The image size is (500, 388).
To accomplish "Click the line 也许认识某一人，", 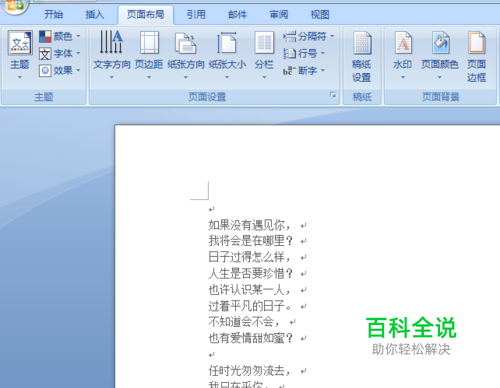I will 250,290.
